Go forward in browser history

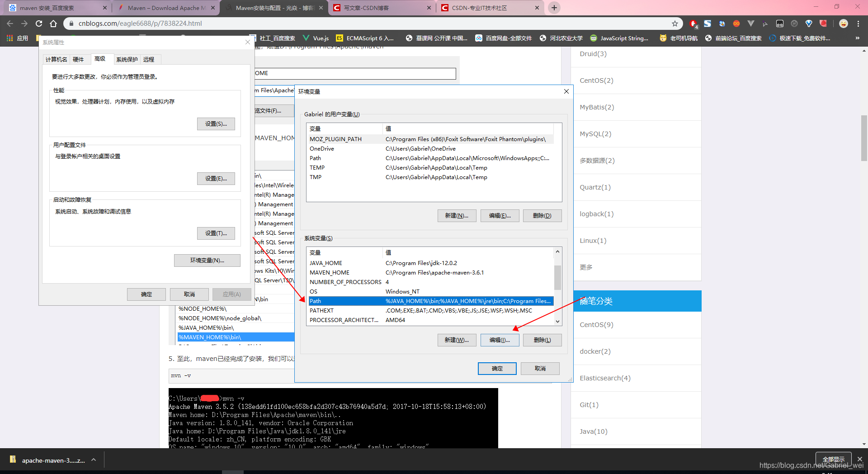coord(24,24)
